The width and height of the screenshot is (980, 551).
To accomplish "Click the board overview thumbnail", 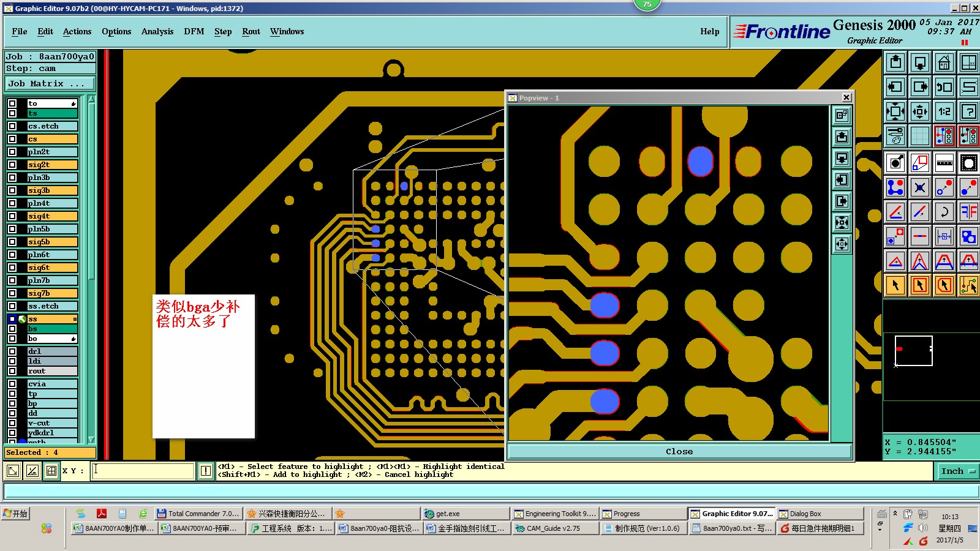I will (913, 351).
